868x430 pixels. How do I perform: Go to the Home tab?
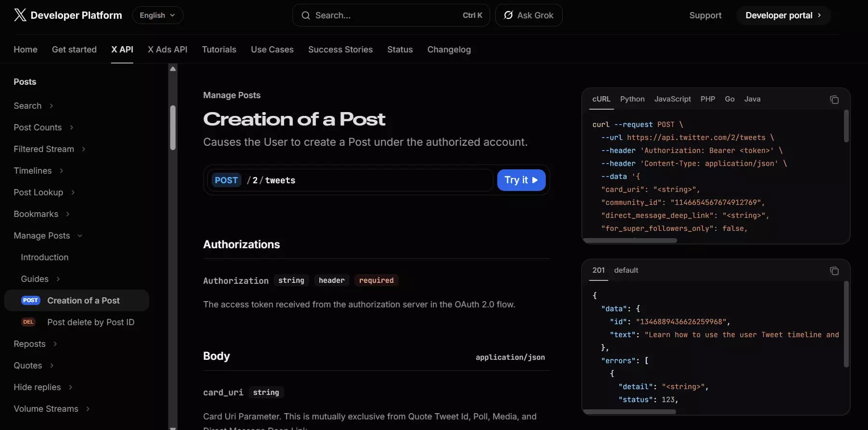pos(25,50)
